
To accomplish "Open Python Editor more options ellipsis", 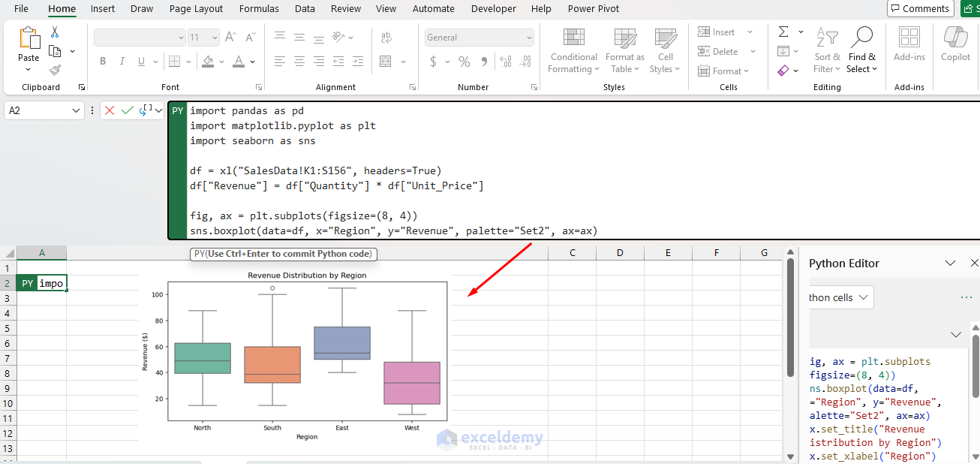I will (966, 297).
